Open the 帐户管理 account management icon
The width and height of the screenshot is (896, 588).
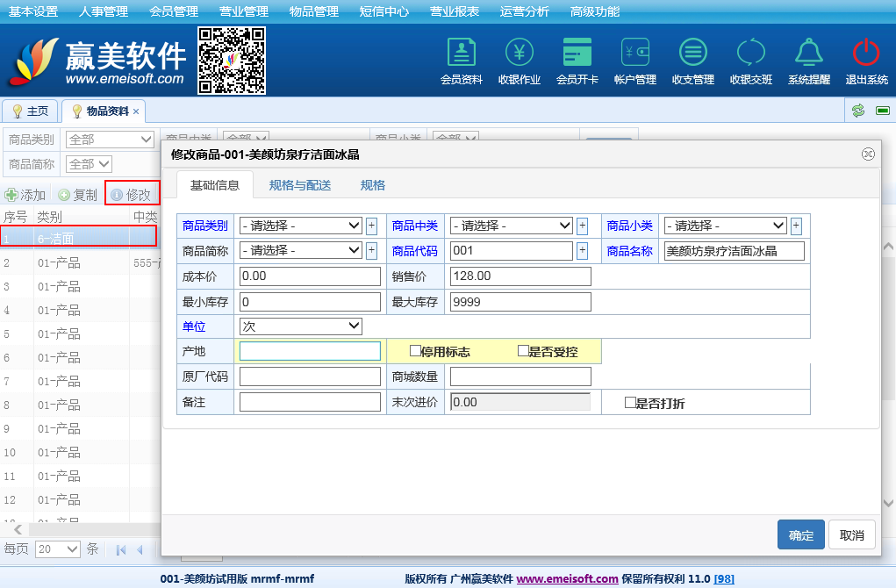point(634,54)
